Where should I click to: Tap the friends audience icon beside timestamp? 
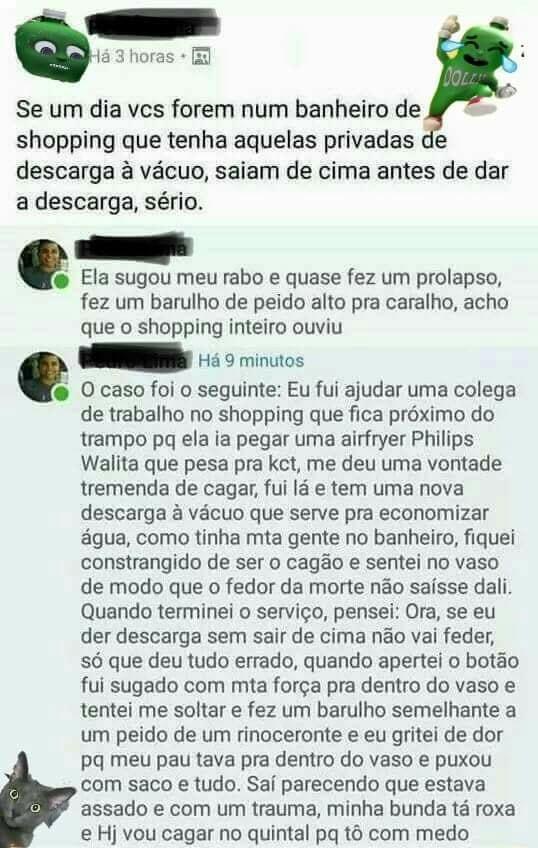[201, 57]
